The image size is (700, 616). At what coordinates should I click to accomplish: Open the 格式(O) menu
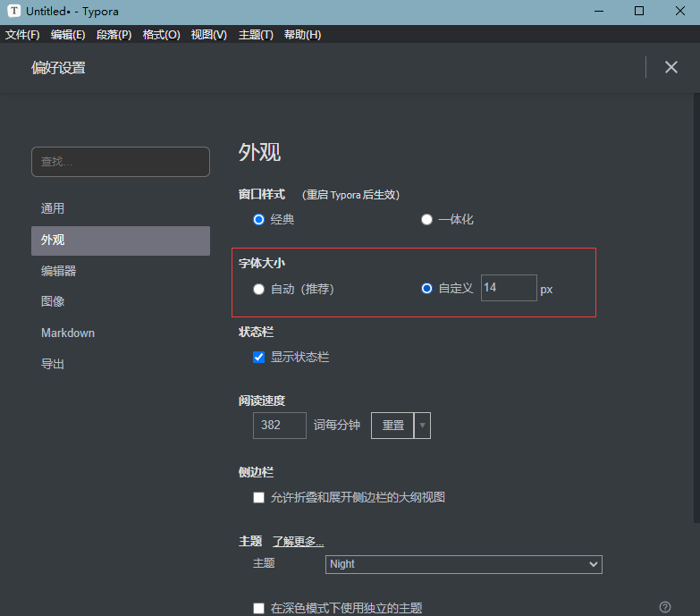click(x=161, y=35)
